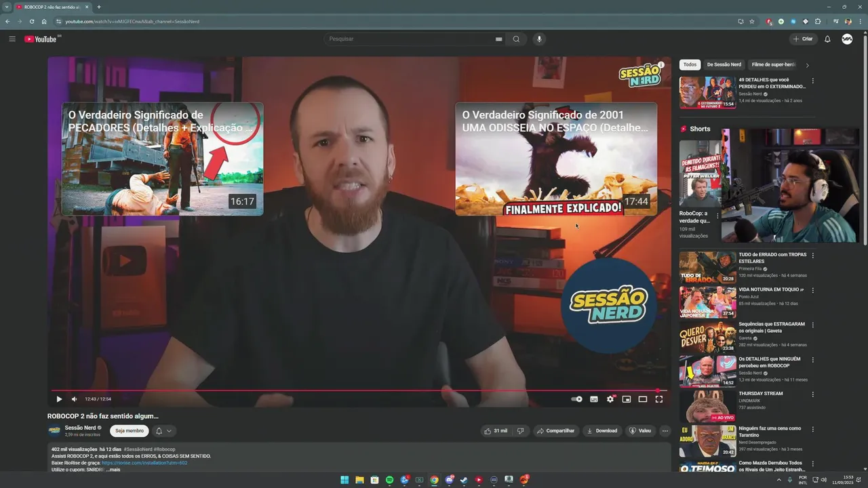This screenshot has height=488, width=868.
Task: Open options for 49 DETALHES video
Action: (812, 81)
